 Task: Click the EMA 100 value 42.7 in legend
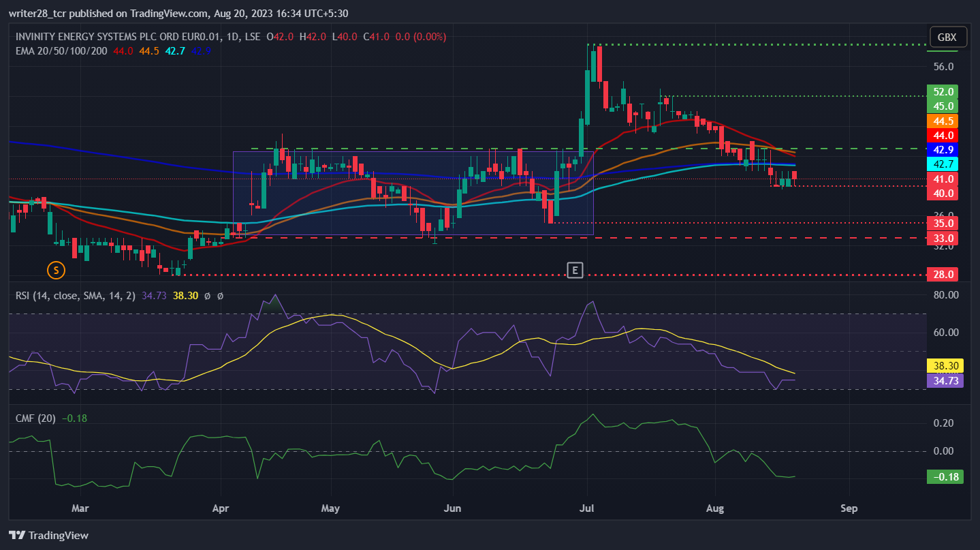pyautogui.click(x=175, y=50)
